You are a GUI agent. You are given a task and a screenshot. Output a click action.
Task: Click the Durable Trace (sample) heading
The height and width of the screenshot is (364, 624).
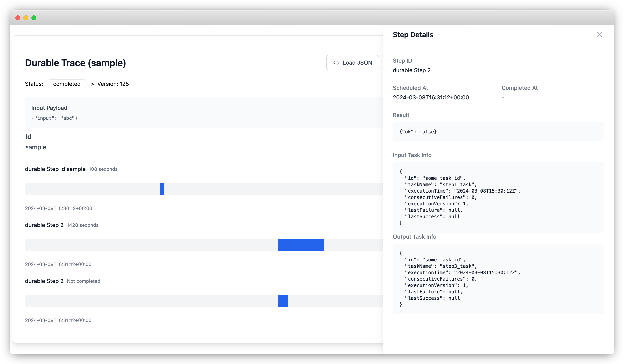tap(75, 63)
